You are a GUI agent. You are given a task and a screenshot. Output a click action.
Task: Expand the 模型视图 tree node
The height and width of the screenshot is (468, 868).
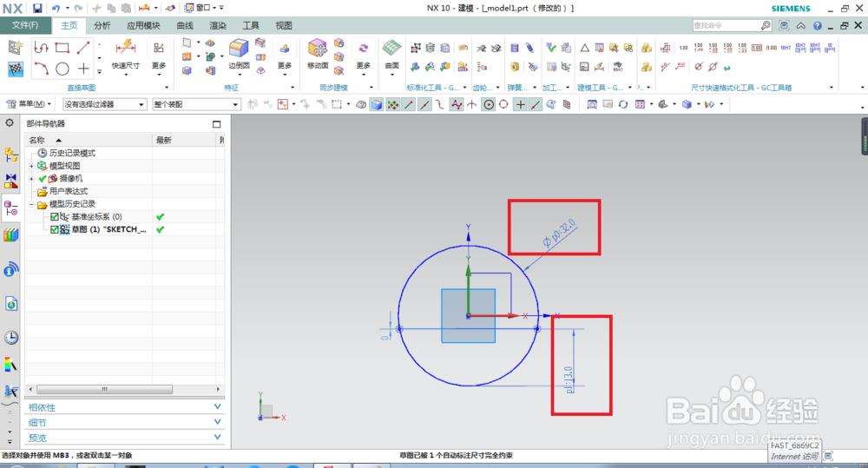coord(31,166)
